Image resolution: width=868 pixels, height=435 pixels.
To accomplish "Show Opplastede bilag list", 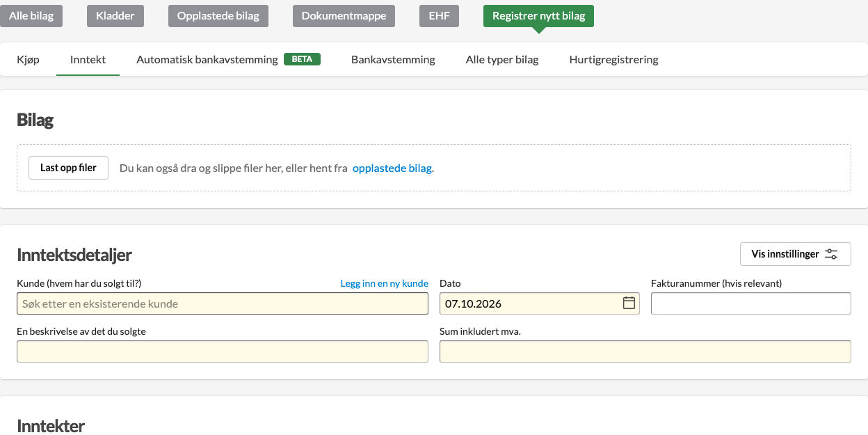I will click(218, 16).
